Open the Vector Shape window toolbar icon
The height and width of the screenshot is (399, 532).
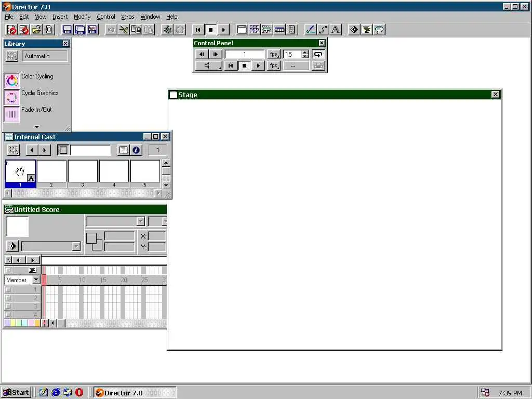(323, 30)
